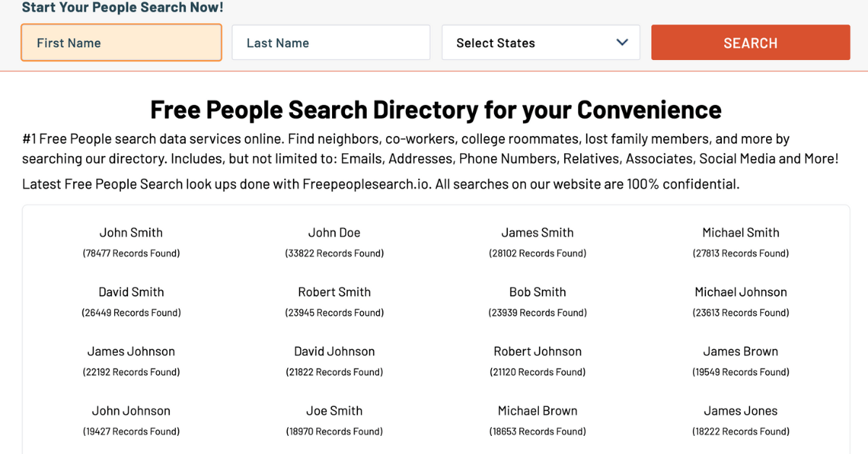Click the Last Name input field

[x=331, y=42]
